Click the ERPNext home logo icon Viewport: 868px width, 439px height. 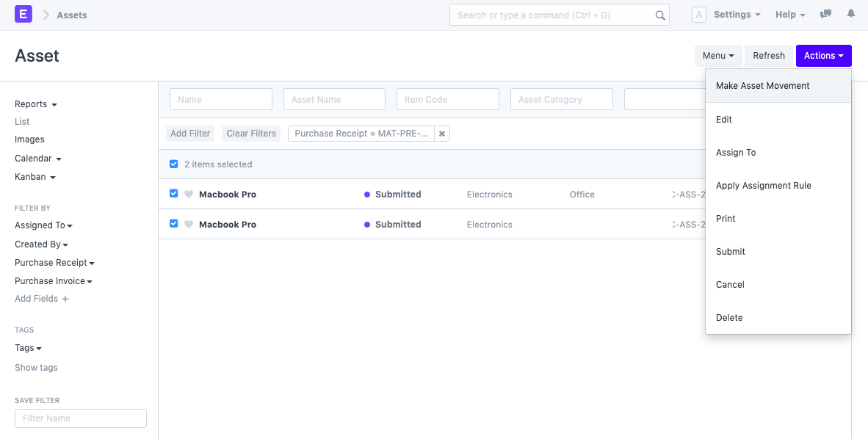tap(23, 14)
